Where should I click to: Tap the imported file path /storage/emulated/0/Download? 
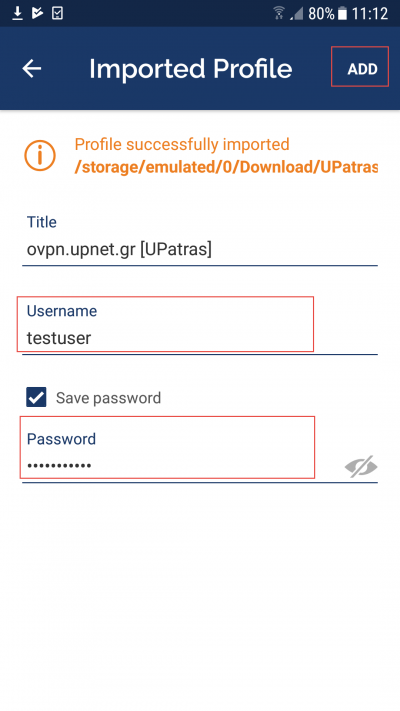tap(226, 167)
